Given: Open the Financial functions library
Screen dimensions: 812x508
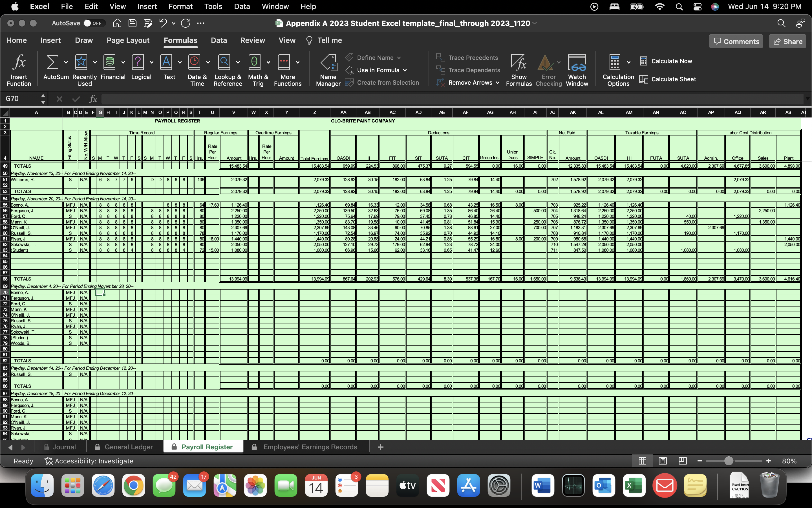Looking at the screenshot, I should pyautogui.click(x=113, y=67).
